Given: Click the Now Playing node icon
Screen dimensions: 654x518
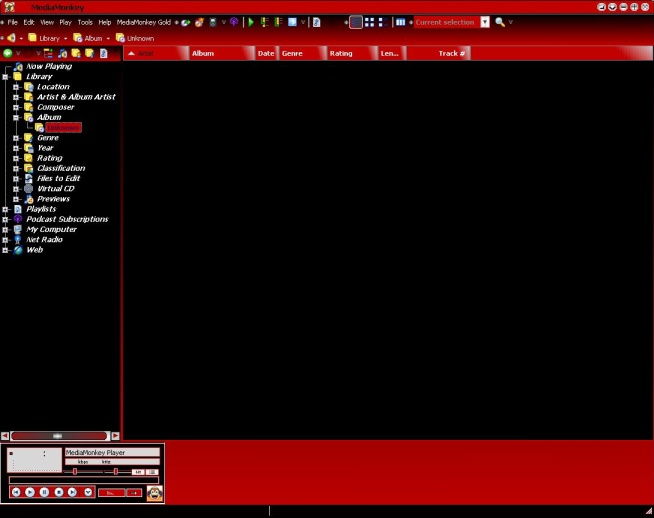Looking at the screenshot, I should pos(18,66).
